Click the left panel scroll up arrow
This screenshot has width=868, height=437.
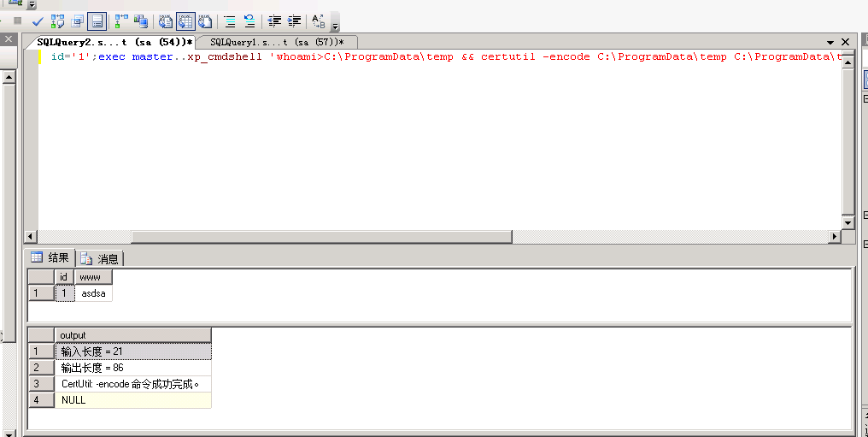(x=9, y=77)
